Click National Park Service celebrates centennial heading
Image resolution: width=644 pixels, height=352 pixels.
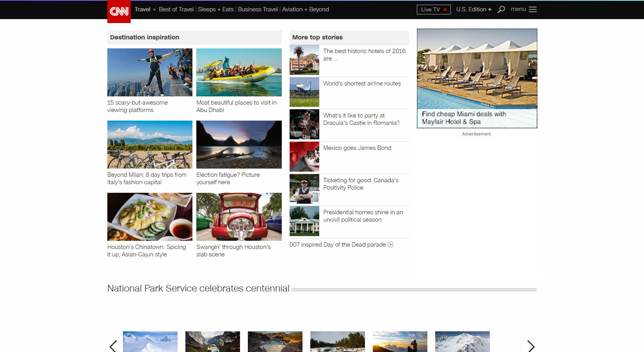(x=198, y=288)
